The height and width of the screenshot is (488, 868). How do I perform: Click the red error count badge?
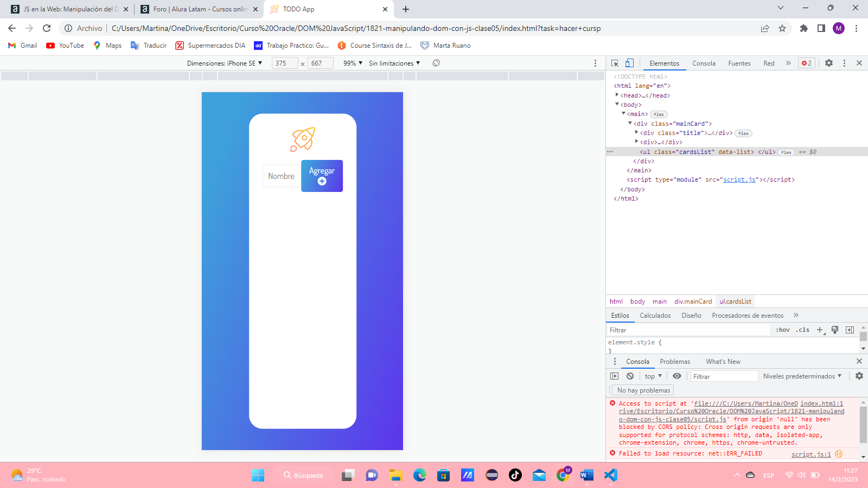coord(807,63)
